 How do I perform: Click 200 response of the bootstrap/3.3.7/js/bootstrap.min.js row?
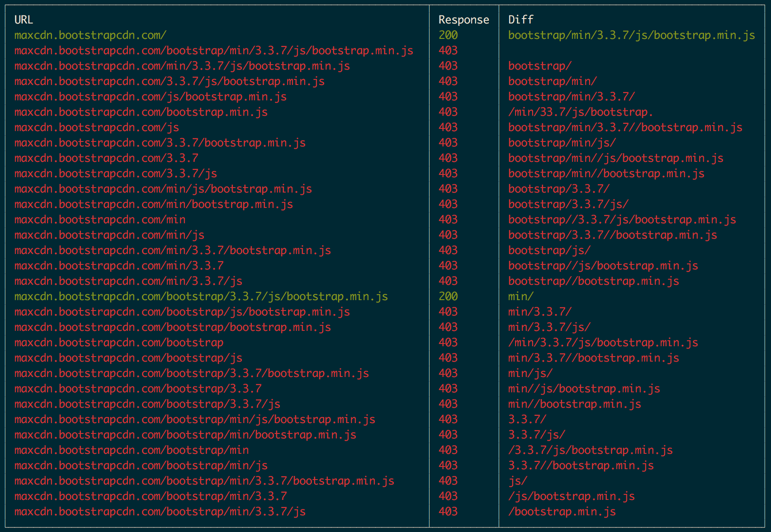pyautogui.click(x=448, y=297)
